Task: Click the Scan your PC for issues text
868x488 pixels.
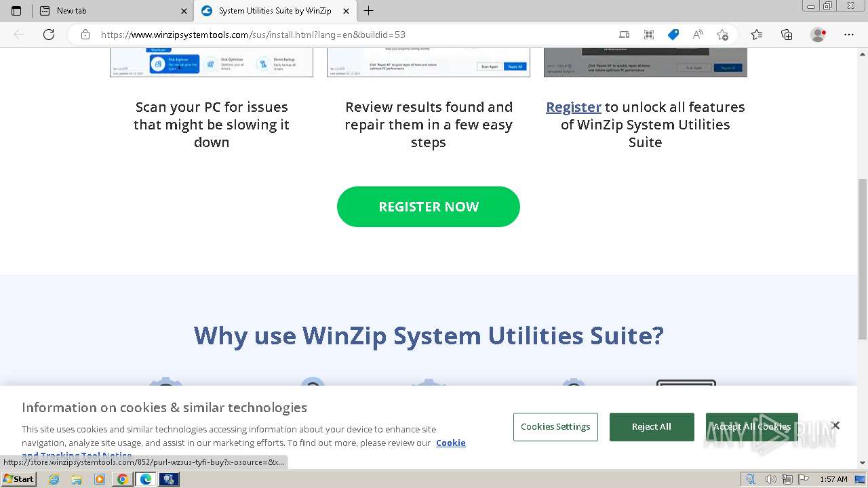Action: [212, 125]
